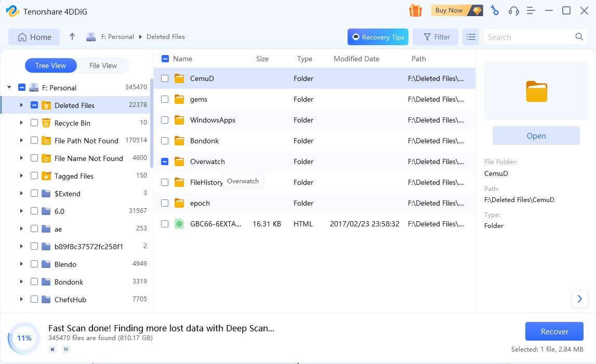Viewport: 596px width, 364px height.
Task: Click the license key registration icon
Action: pyautogui.click(x=494, y=10)
